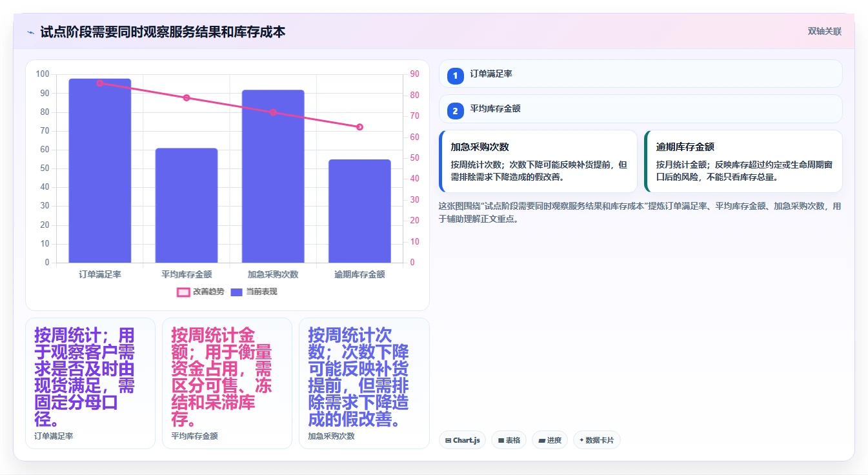Click the hollow trend point above 逾期库存金额

359,127
